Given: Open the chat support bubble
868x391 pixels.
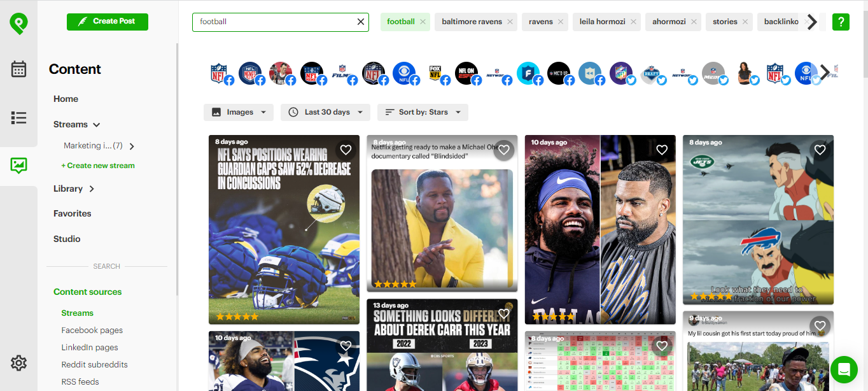Looking at the screenshot, I should coord(844,369).
